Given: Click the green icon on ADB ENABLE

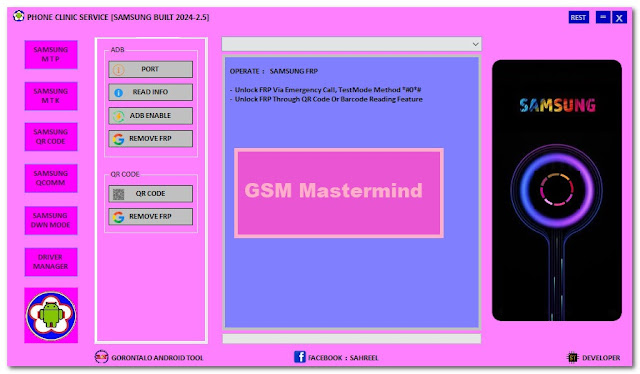Looking at the screenshot, I should (x=118, y=116).
